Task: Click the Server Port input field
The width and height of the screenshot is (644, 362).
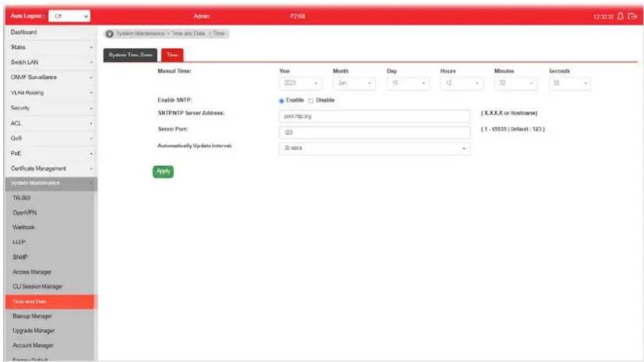Action: [x=374, y=132]
